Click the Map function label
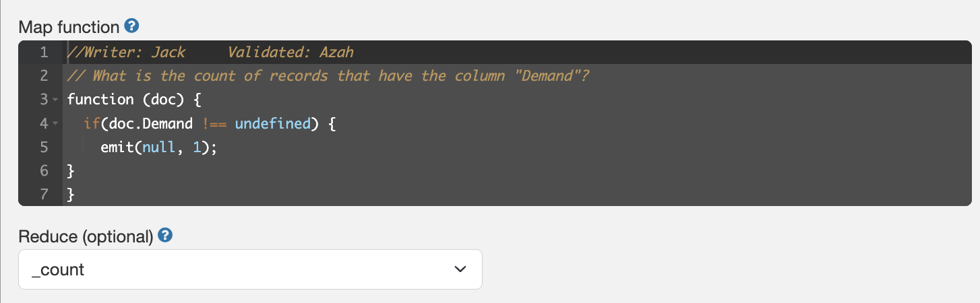This screenshot has height=303, width=980. [x=69, y=27]
